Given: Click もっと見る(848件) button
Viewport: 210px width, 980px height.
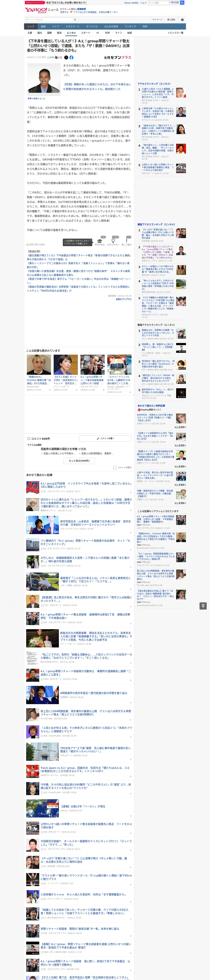Looking at the screenshot, I should coord(79,461).
